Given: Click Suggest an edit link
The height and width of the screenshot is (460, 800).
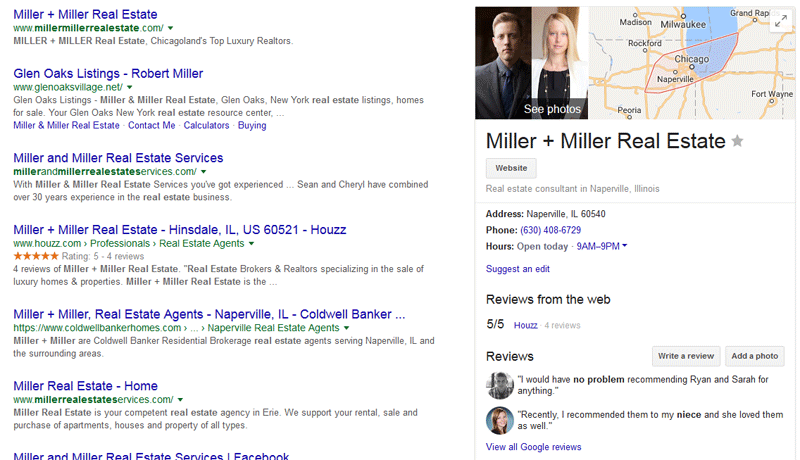Looking at the screenshot, I should tap(518, 269).
